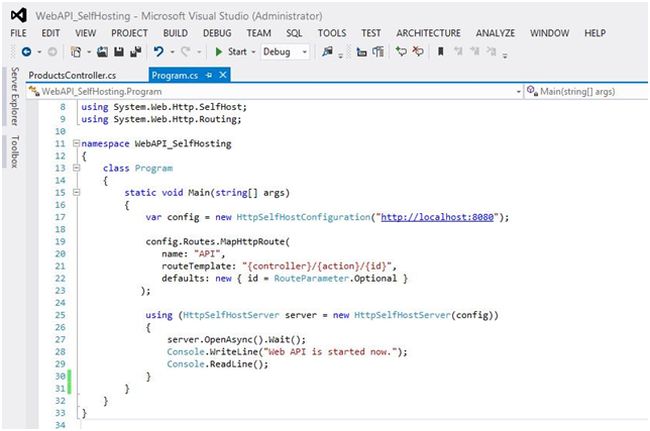Open the TEST menu
This screenshot has height=431, width=650.
pyautogui.click(x=371, y=33)
